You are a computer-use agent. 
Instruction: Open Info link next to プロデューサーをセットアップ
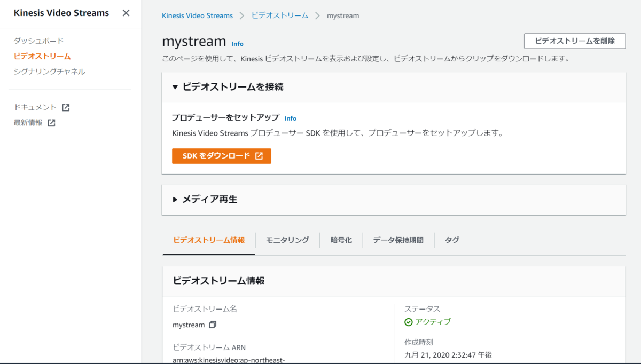click(x=291, y=118)
